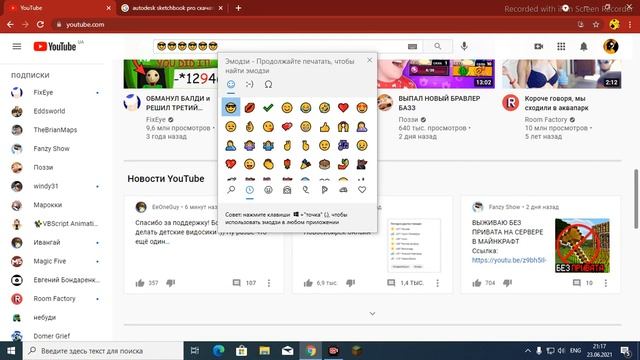This screenshot has width=640, height=360.
Task: Open the 13:02 Brawl Stars video thumbnail
Action: click(x=436, y=74)
